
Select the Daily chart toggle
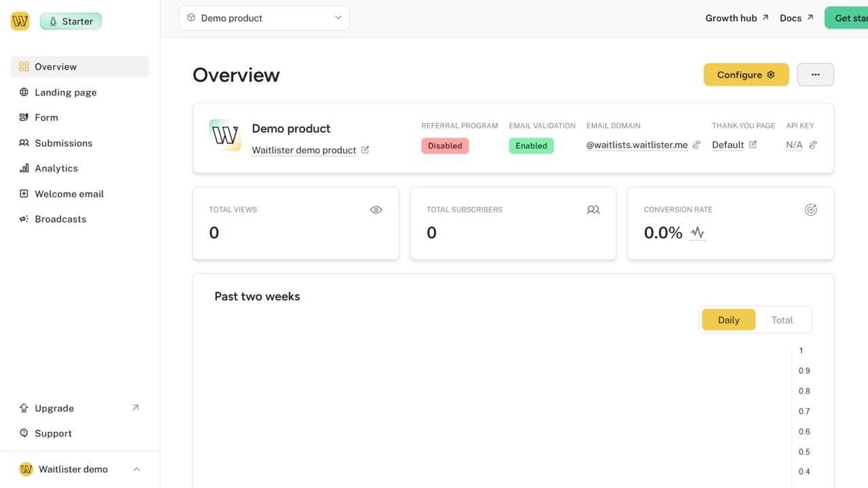(728, 319)
